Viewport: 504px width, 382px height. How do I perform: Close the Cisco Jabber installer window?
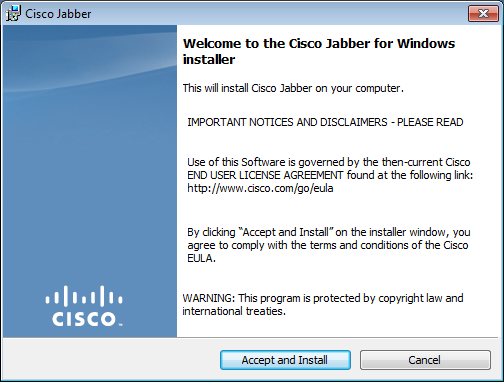(483, 14)
